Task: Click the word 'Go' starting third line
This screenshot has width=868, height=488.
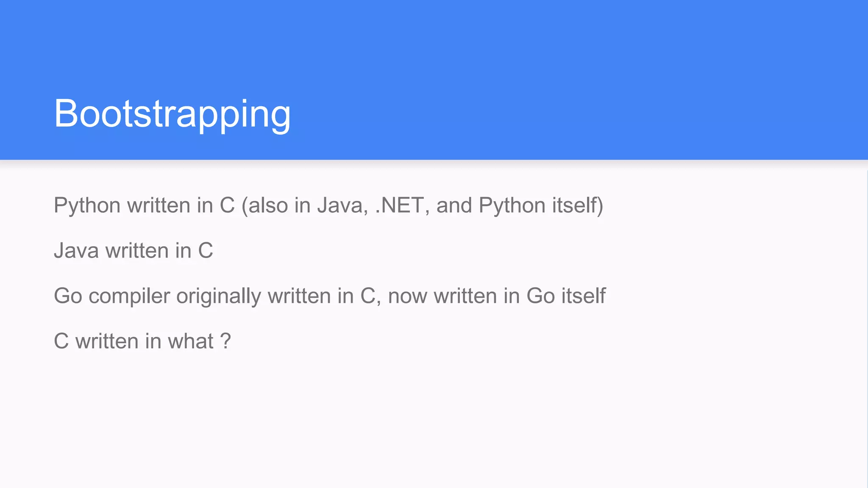Action: point(68,296)
